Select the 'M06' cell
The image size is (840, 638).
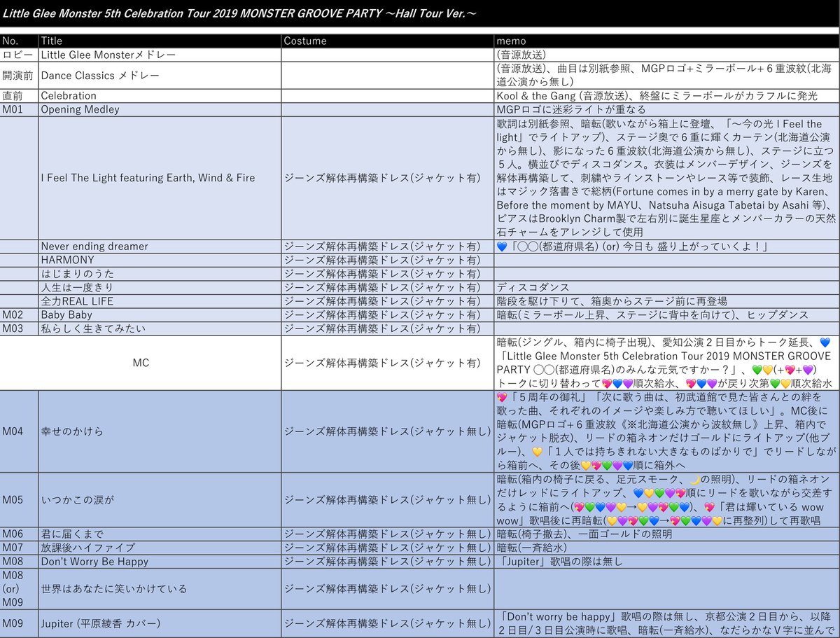20,534
